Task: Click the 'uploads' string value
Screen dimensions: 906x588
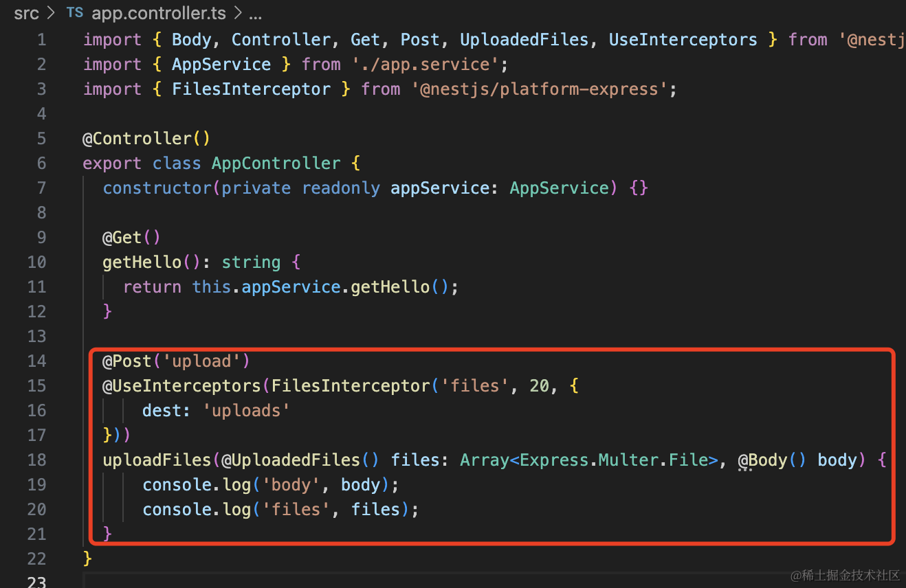Action: pyautogui.click(x=247, y=411)
